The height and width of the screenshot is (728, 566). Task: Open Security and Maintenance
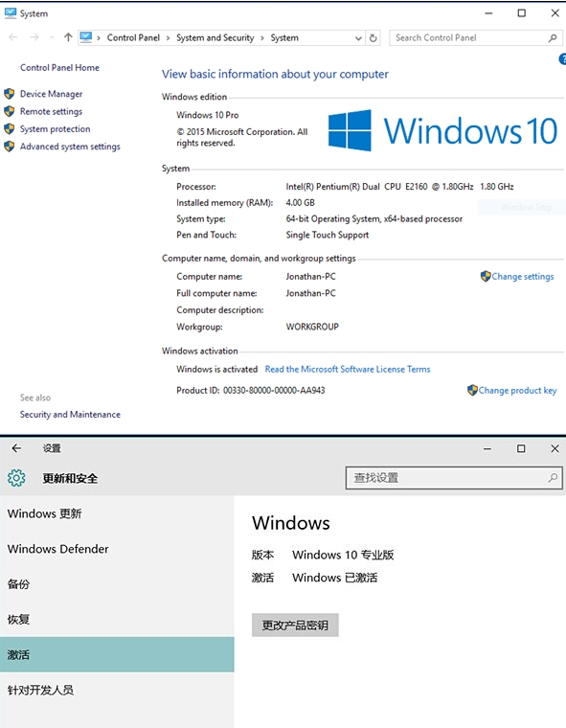click(x=70, y=415)
